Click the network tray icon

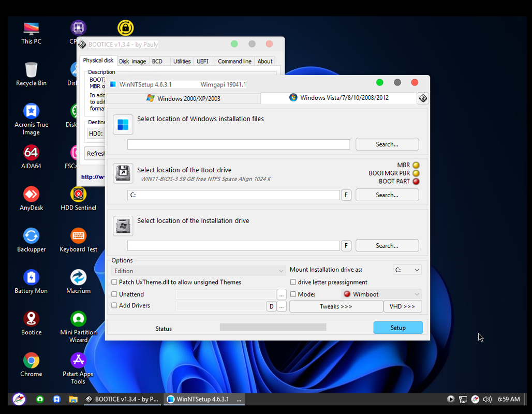(x=463, y=399)
